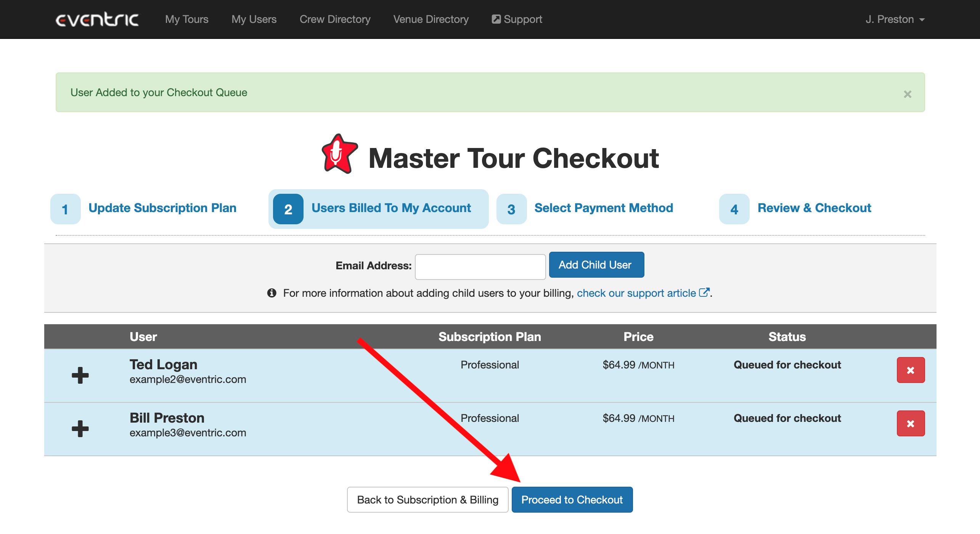Screen dimensions: 980x534
Task: Remove Ted Logan from checkout queue
Action: 911,370
